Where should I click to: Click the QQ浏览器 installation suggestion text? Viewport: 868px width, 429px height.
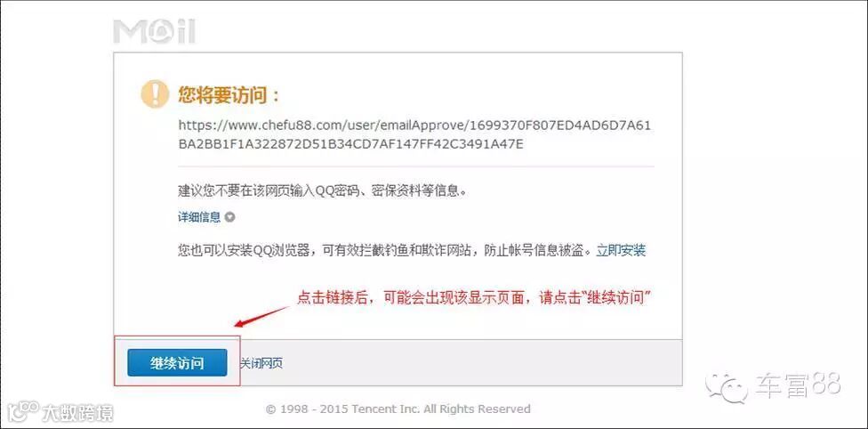coord(385,250)
